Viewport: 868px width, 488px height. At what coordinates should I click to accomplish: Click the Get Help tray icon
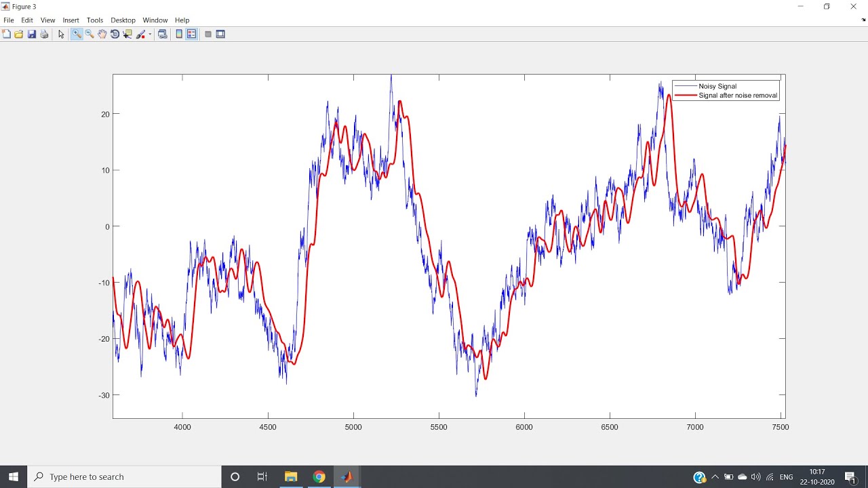pyautogui.click(x=700, y=477)
